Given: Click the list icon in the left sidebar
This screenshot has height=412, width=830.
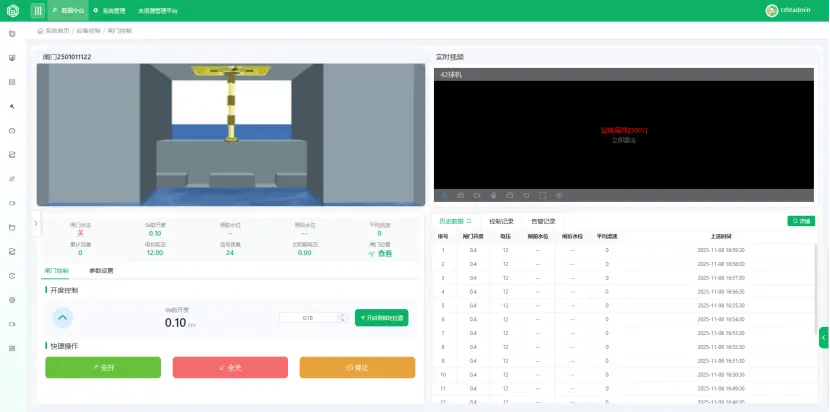Looking at the screenshot, I should point(12,82).
